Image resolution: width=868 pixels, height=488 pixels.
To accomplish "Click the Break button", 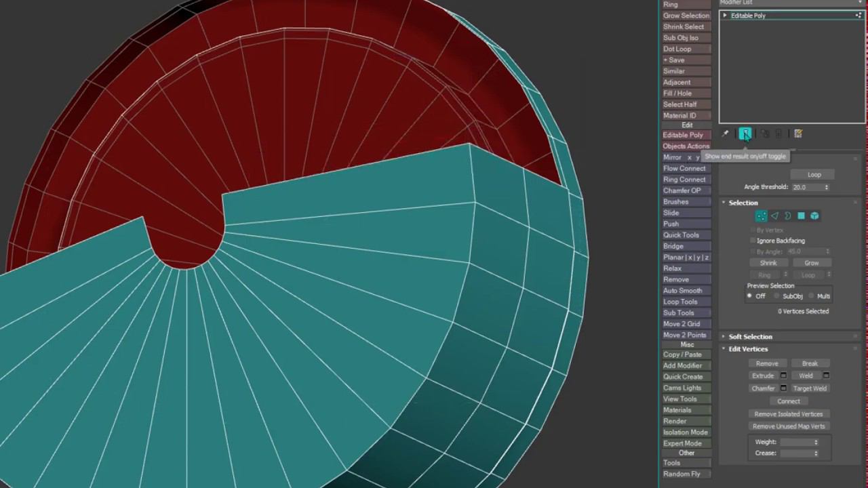I will tap(810, 363).
